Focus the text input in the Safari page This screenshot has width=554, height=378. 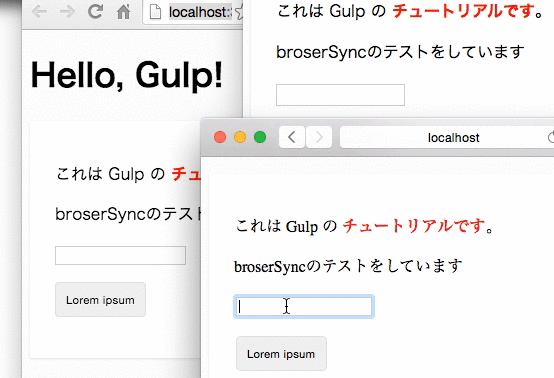pos(304,307)
